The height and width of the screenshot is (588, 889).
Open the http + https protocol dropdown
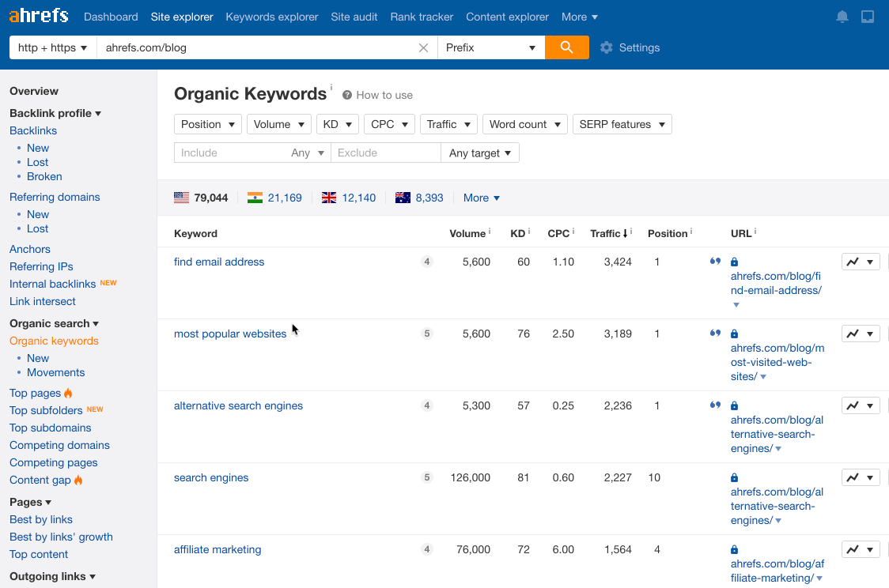[52, 47]
